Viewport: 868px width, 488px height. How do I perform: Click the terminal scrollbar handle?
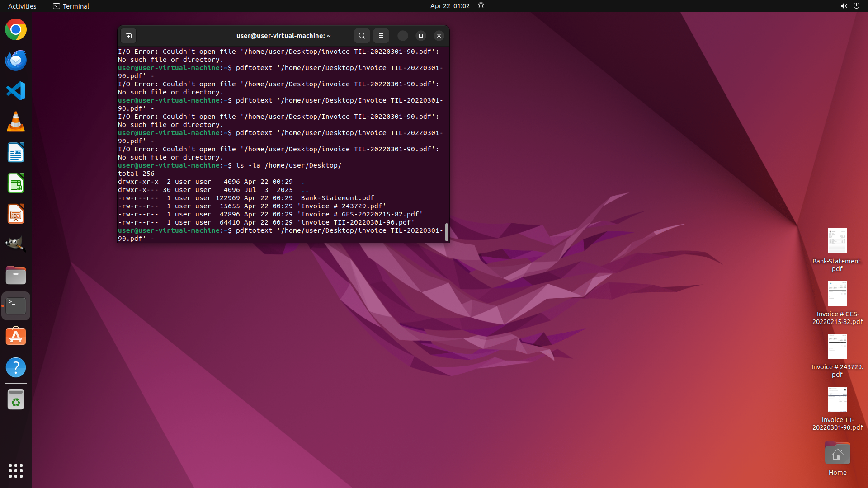point(447,232)
